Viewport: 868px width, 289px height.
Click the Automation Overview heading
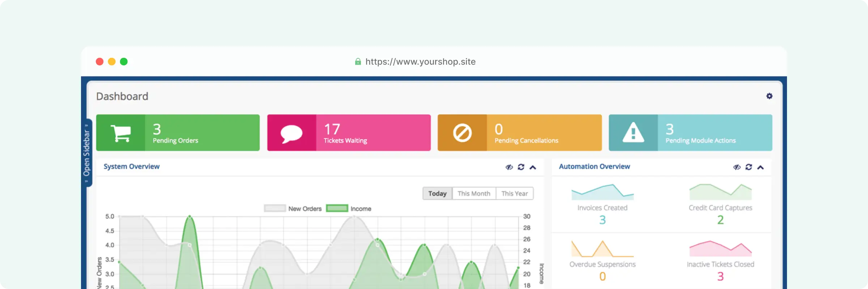(x=595, y=167)
